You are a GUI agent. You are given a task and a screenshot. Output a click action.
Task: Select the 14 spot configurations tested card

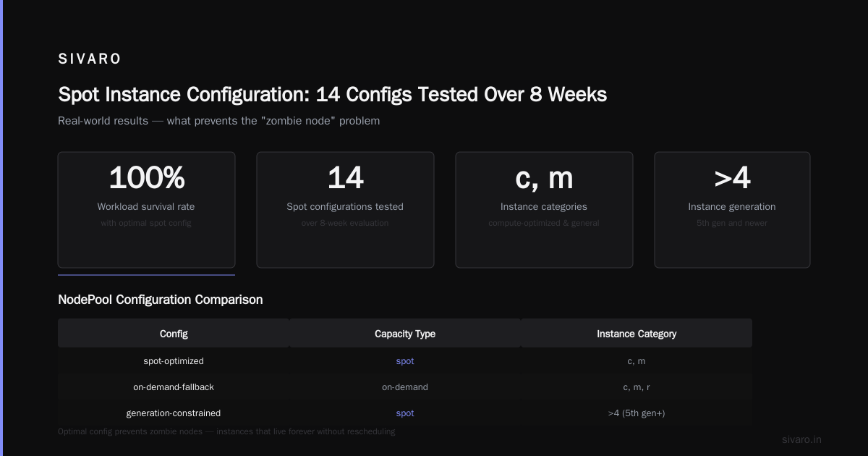click(345, 210)
